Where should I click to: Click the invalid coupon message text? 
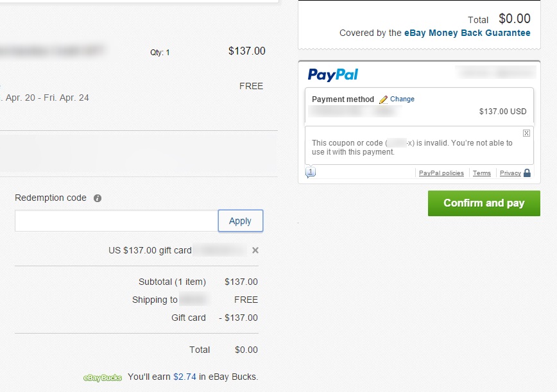coord(412,148)
